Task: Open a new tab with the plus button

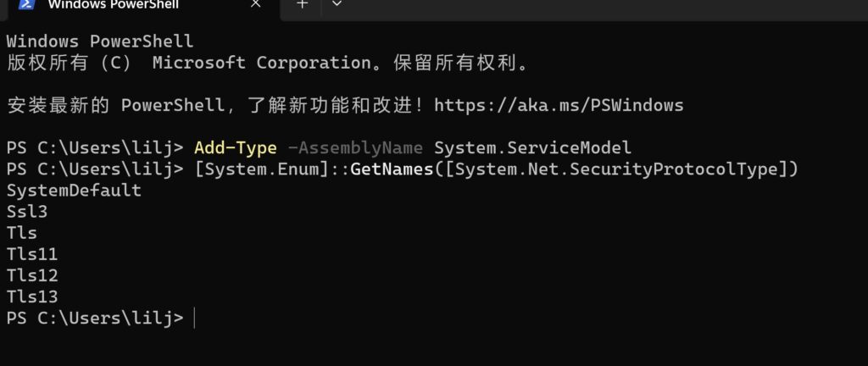Action: pyautogui.click(x=302, y=4)
